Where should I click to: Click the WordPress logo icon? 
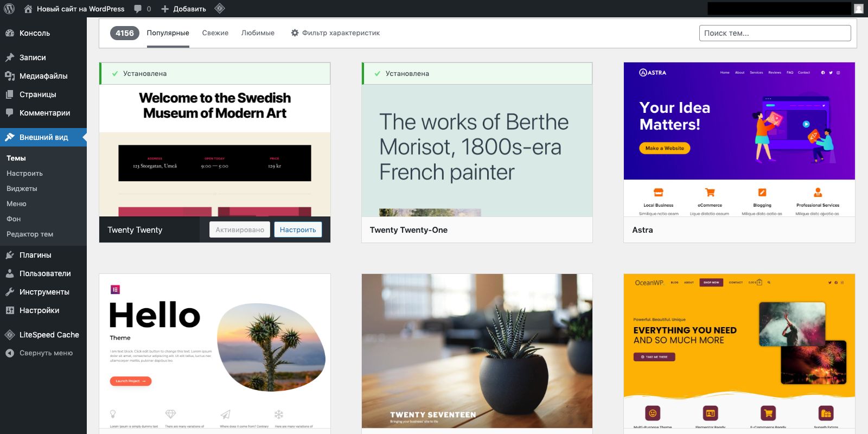[9, 9]
